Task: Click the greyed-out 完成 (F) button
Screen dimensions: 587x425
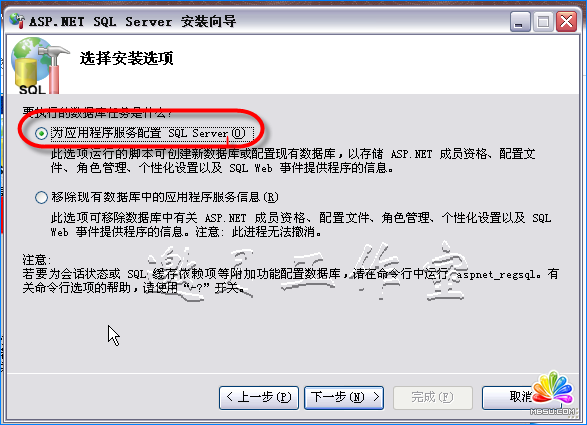Action: (x=433, y=398)
